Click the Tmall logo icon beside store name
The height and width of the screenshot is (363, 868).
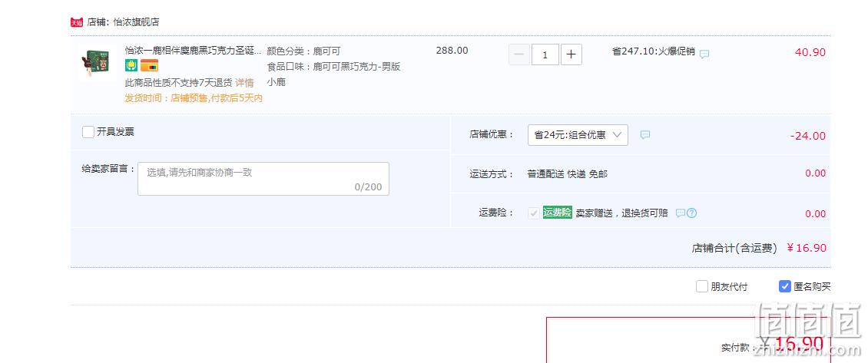76,22
